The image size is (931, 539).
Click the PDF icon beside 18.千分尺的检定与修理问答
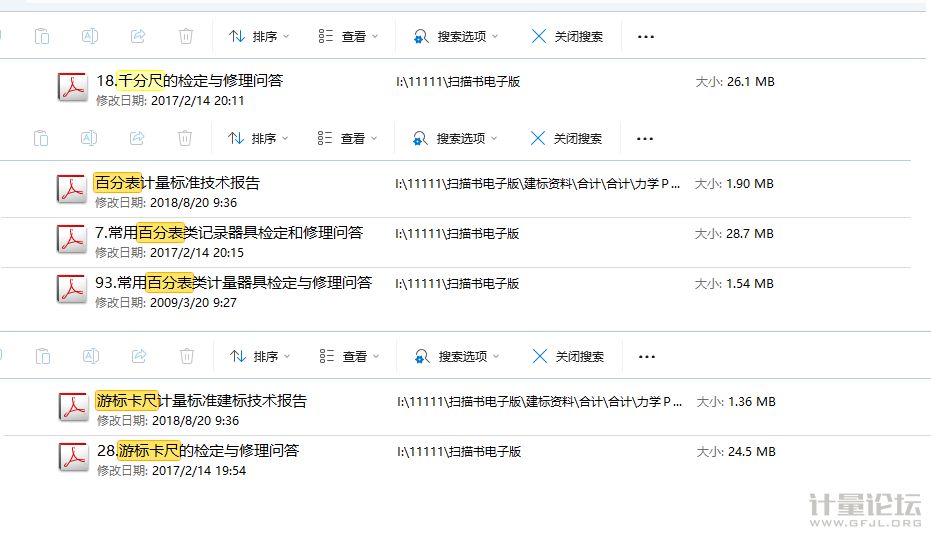(x=73, y=88)
